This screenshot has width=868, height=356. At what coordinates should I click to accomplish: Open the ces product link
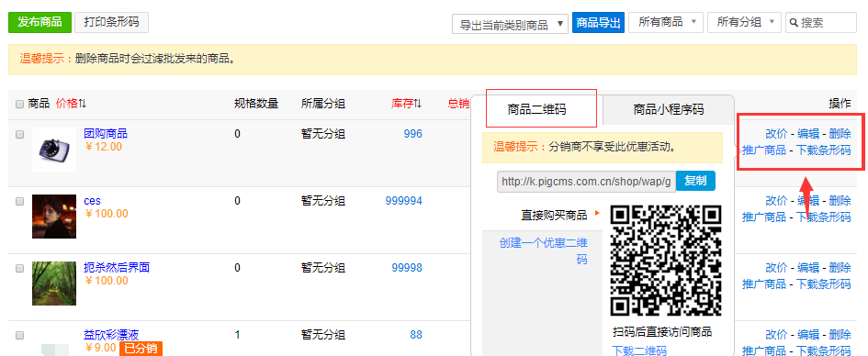(93, 201)
